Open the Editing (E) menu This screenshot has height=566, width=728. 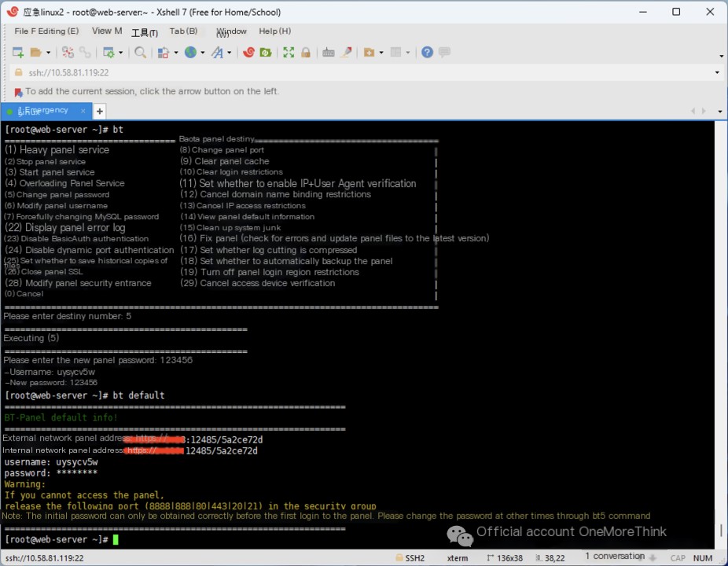[58, 31]
